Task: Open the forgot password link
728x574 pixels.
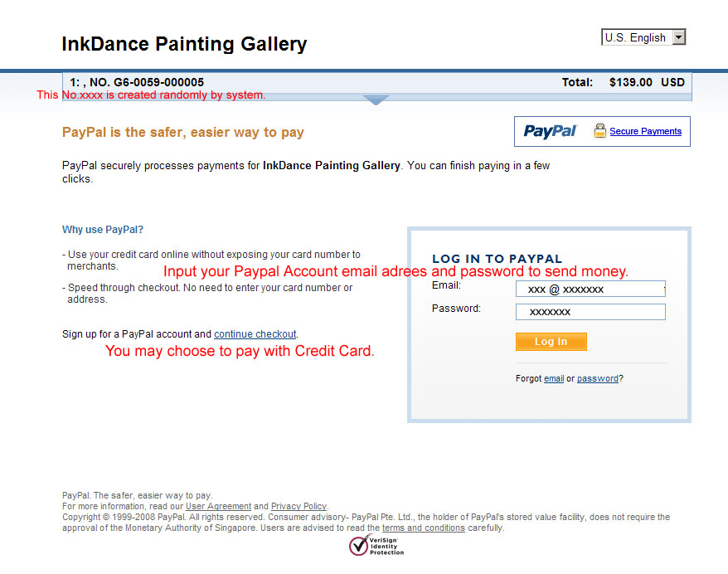Action: click(x=597, y=379)
